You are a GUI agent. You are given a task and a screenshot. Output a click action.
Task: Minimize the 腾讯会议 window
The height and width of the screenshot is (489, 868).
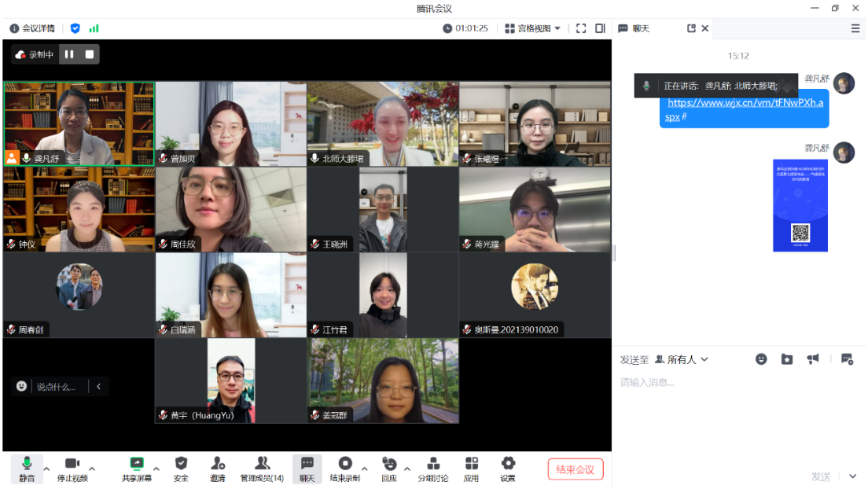[815, 9]
